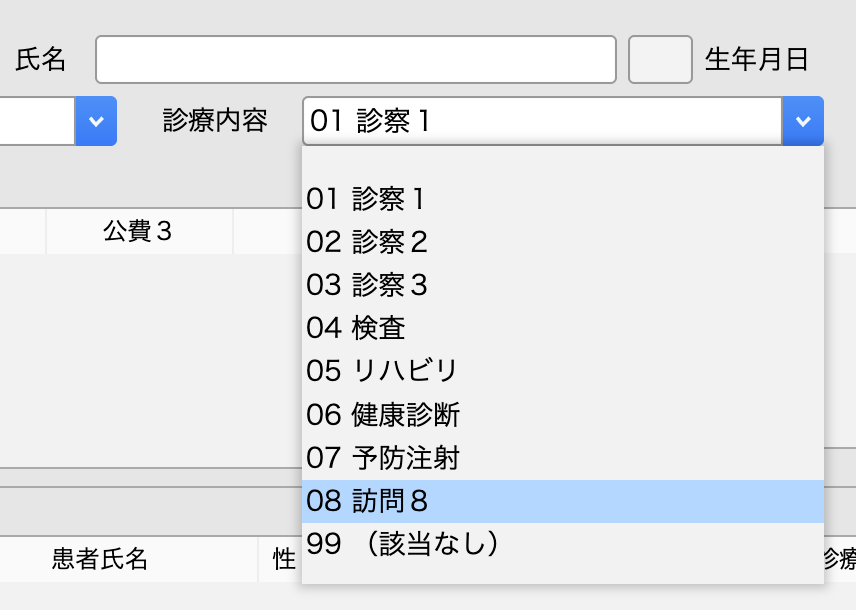This screenshot has width=856, height=610.
Task: Click the left combo box text area
Action: 36,121
